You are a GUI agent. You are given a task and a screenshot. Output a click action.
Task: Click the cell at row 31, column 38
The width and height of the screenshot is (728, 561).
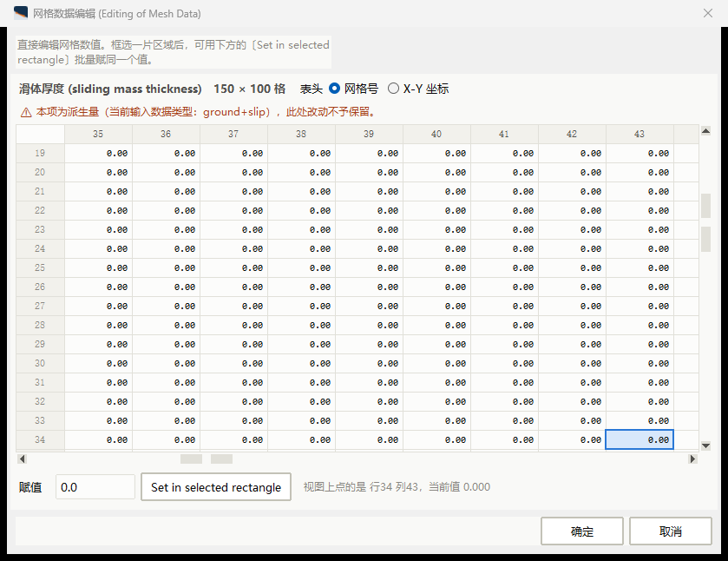[302, 382]
